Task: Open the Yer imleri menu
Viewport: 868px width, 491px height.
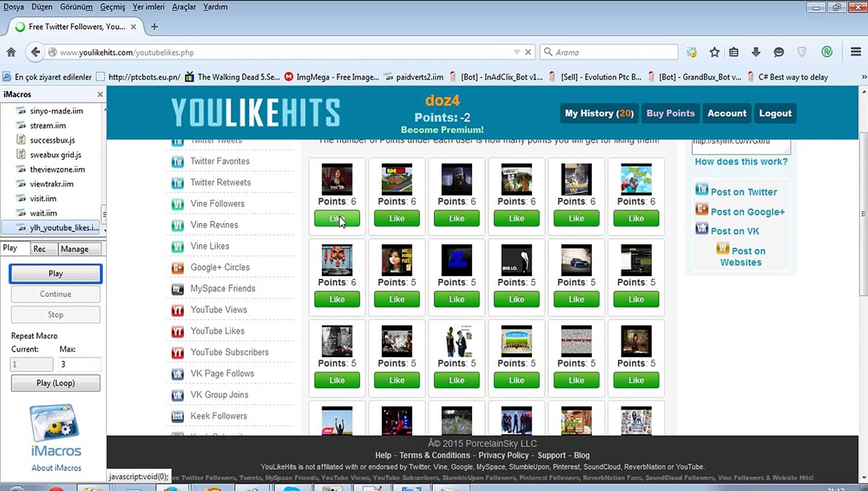Action: pyautogui.click(x=149, y=7)
